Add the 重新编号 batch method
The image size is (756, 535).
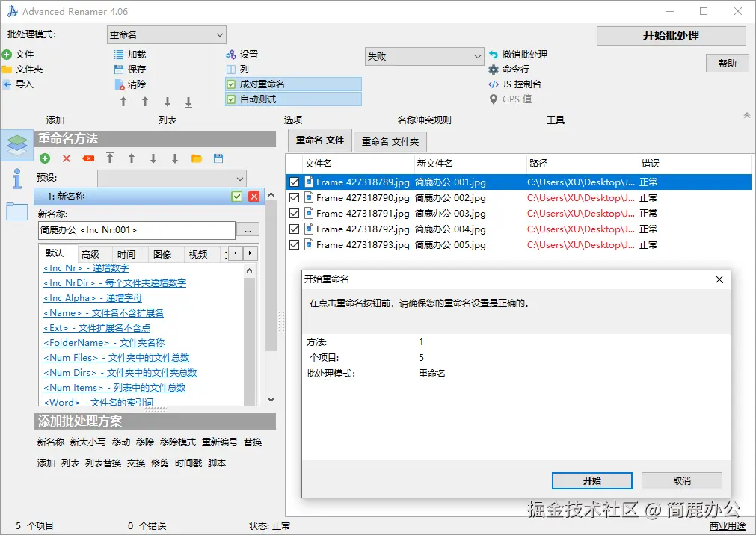click(x=219, y=442)
